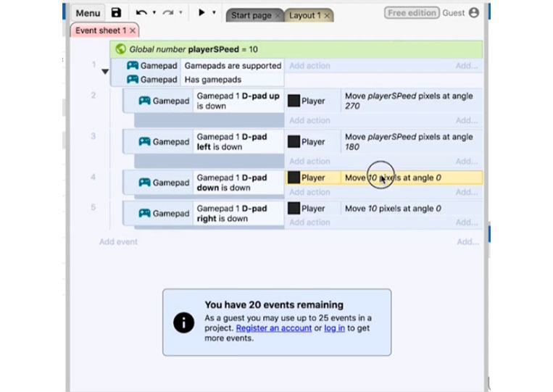Click Player sprite icon in event 3
The image size is (553, 392).
pos(294,142)
